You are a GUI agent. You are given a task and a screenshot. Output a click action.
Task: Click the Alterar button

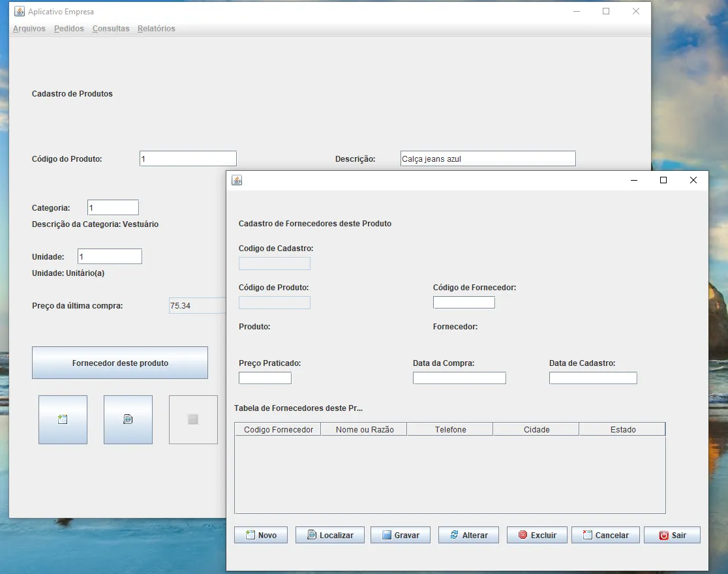(x=468, y=535)
